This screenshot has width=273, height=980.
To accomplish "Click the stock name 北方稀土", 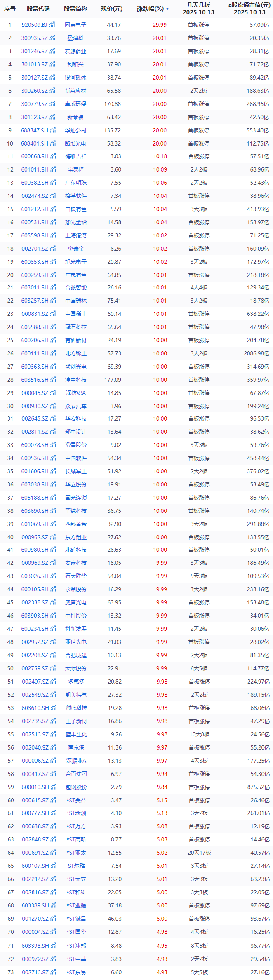I will coord(76,353).
